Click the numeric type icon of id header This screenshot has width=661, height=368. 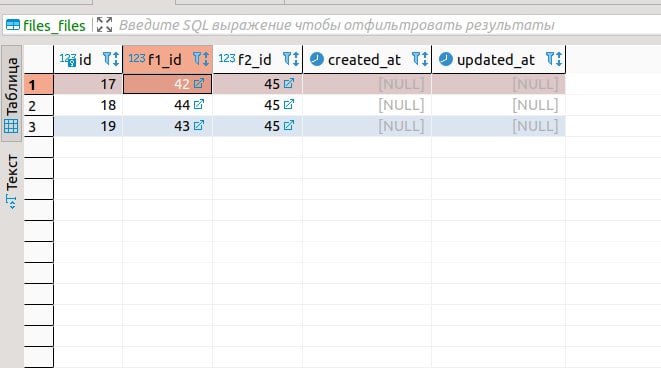[x=68, y=59]
